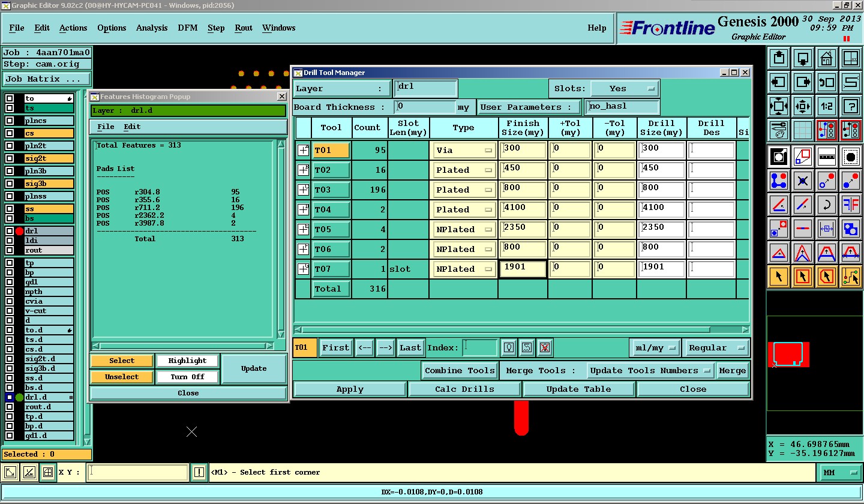864x504 pixels.
Task: Click the Drill Tool Manager horizontal scrollbar
Action: [521, 330]
